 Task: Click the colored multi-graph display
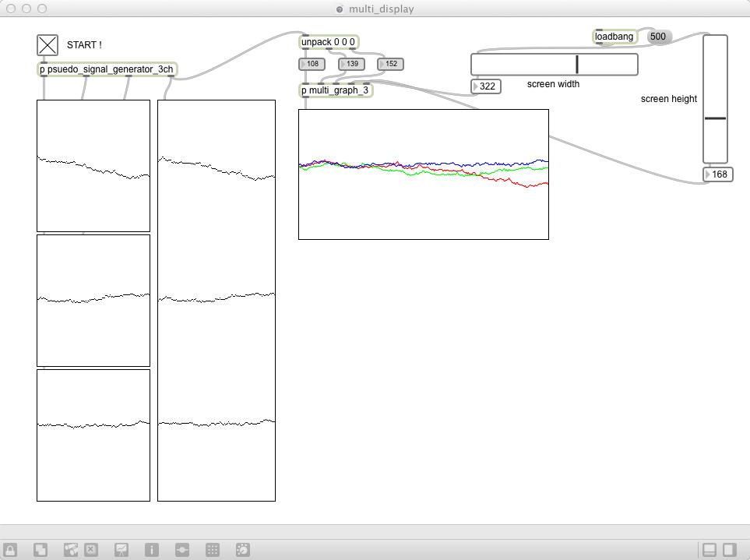[x=424, y=174]
